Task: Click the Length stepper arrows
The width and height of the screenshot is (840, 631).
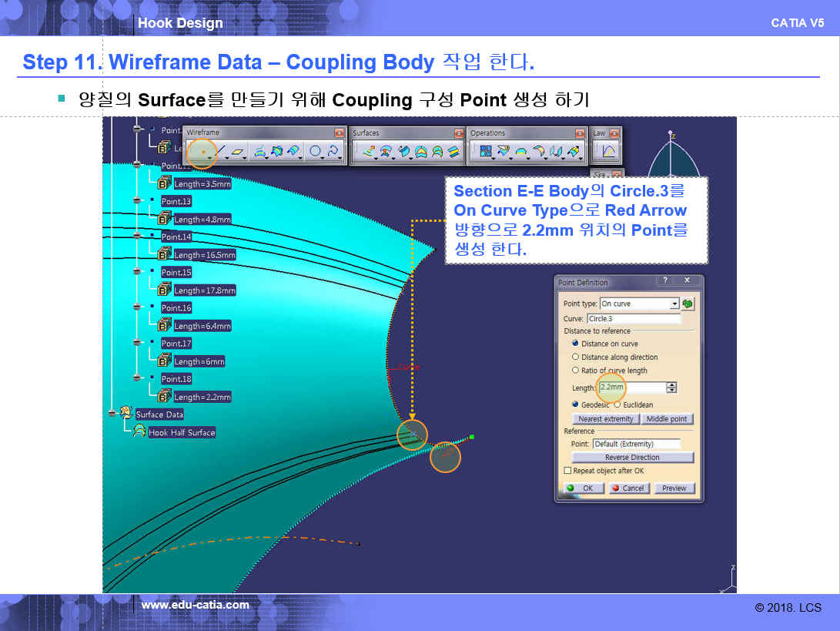Action: tap(671, 388)
